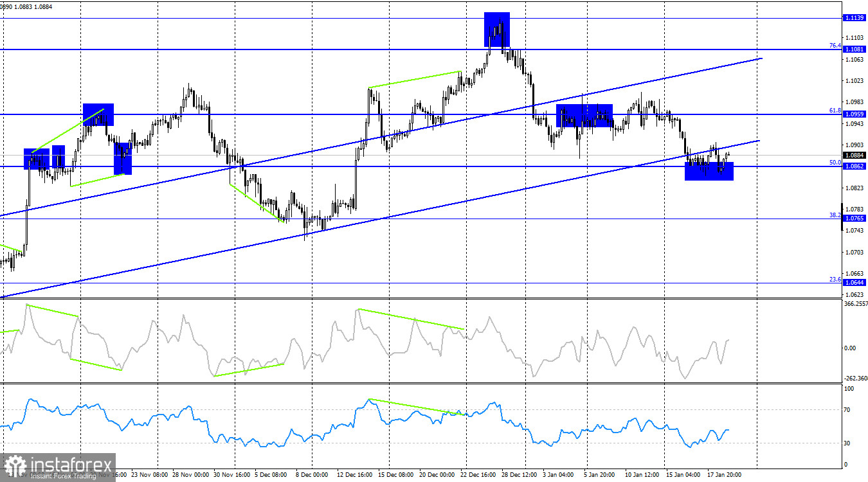
Task: Click the 1.0663 price axis value
Action: click(x=855, y=273)
